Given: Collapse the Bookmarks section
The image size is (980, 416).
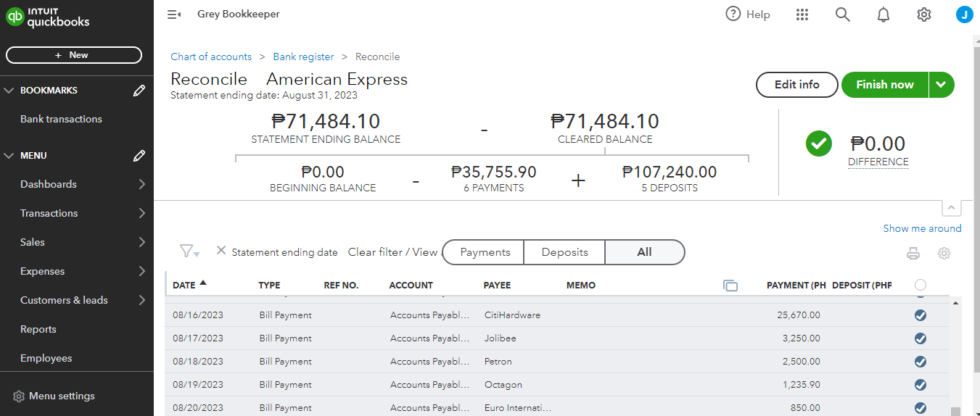Looking at the screenshot, I should pyautogui.click(x=9, y=91).
